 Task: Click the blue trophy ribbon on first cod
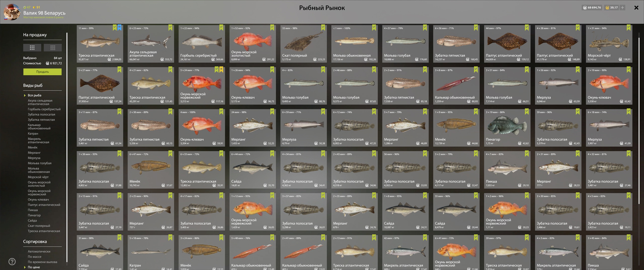coord(119,27)
